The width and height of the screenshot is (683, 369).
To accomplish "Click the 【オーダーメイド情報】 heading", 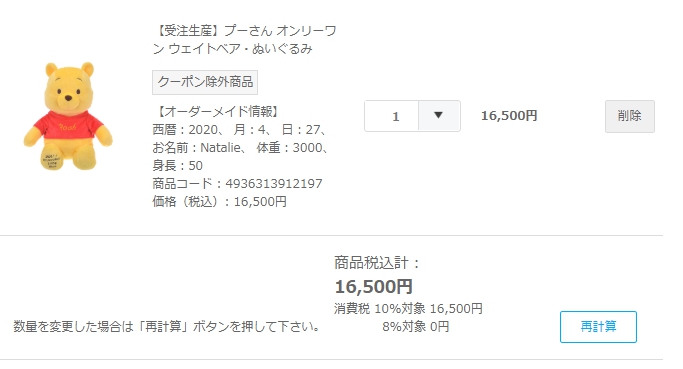I will tap(217, 112).
